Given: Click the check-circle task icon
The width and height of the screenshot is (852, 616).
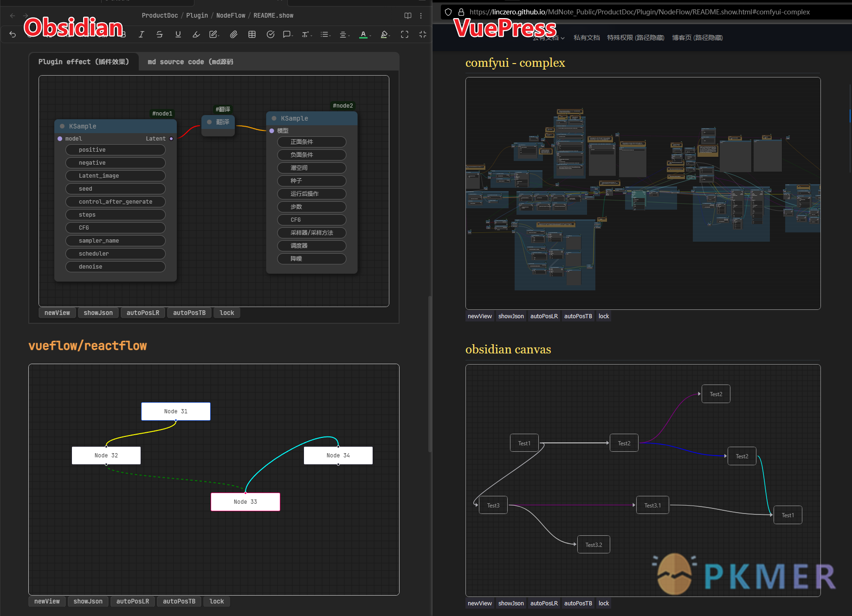Looking at the screenshot, I should click(x=271, y=34).
